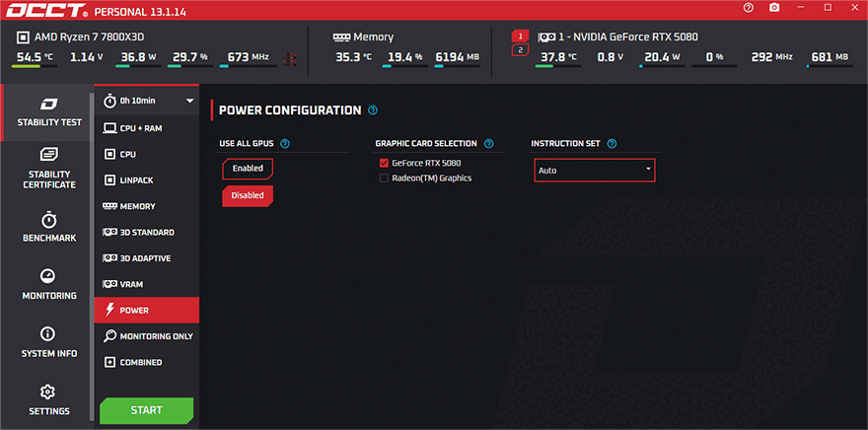Screen dimensions: 868x430
Task: Click the GPU temperature 37.8 °C reading
Action: pyautogui.click(x=558, y=56)
